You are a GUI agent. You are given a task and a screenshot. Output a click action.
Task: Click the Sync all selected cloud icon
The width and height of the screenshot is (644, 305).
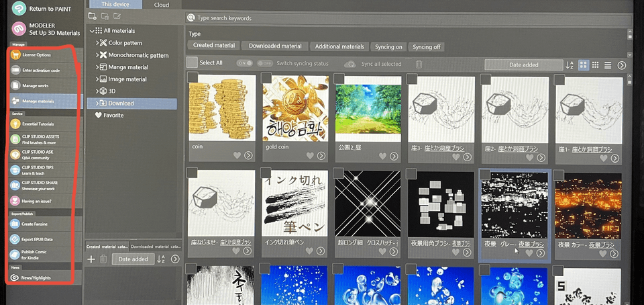click(x=350, y=64)
